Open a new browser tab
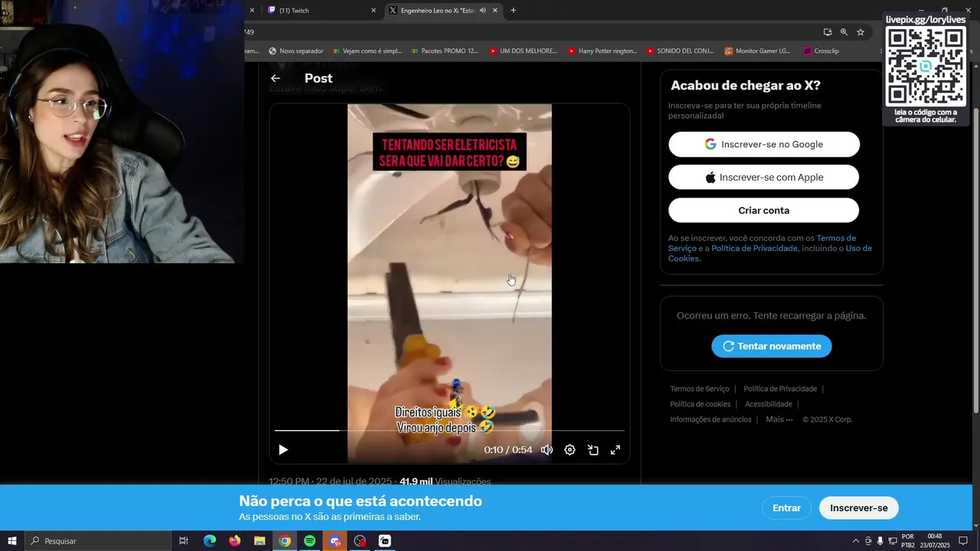This screenshot has height=551, width=980. coord(513,11)
